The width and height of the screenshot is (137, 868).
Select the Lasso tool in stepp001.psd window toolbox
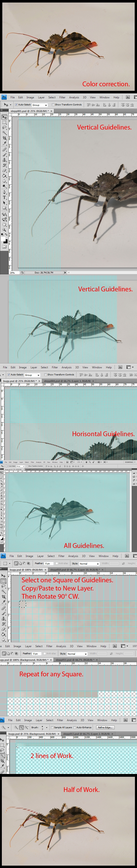pos(4,128)
